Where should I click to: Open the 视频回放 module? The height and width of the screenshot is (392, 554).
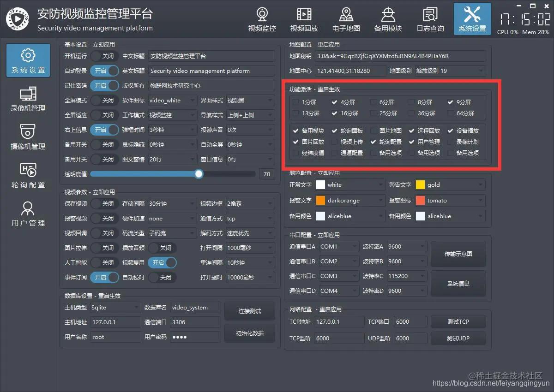(304, 19)
